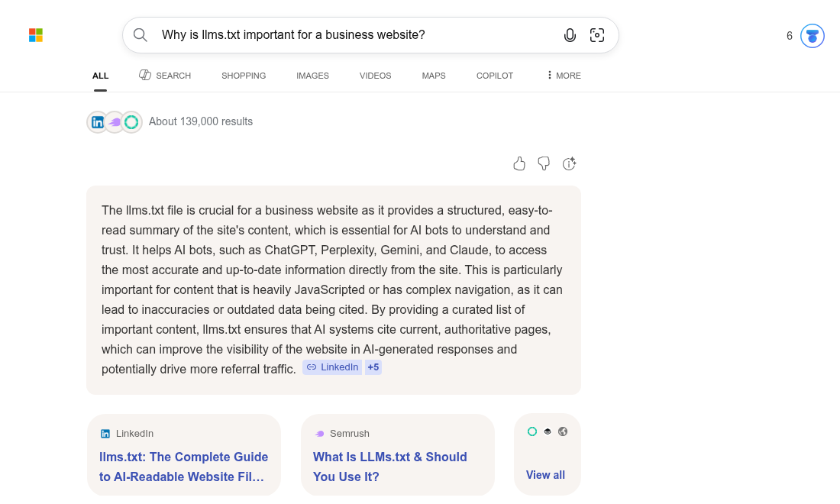Click the About 139,000 results text

pos(201,121)
